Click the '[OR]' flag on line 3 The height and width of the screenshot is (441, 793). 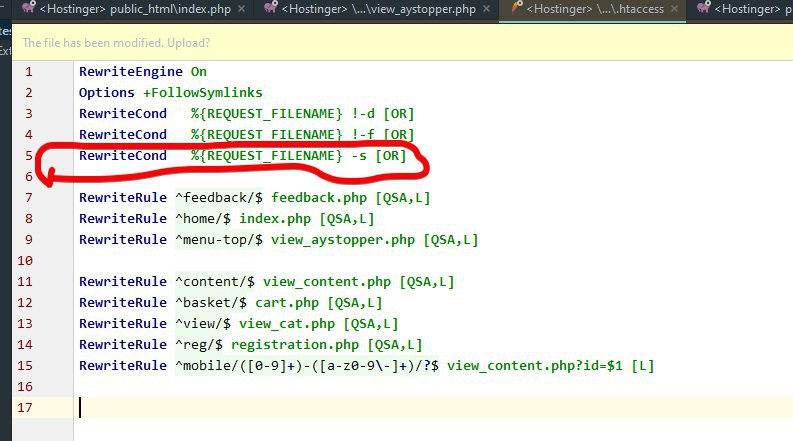click(x=399, y=114)
